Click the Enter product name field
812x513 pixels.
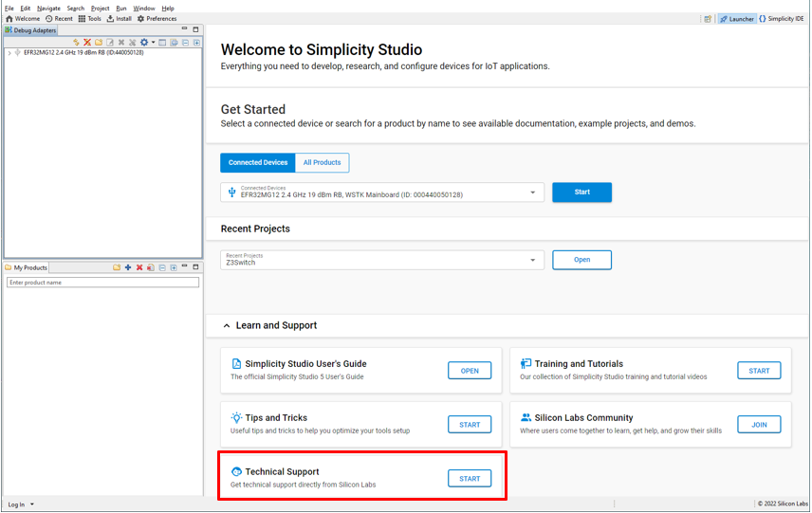pyautogui.click(x=102, y=283)
